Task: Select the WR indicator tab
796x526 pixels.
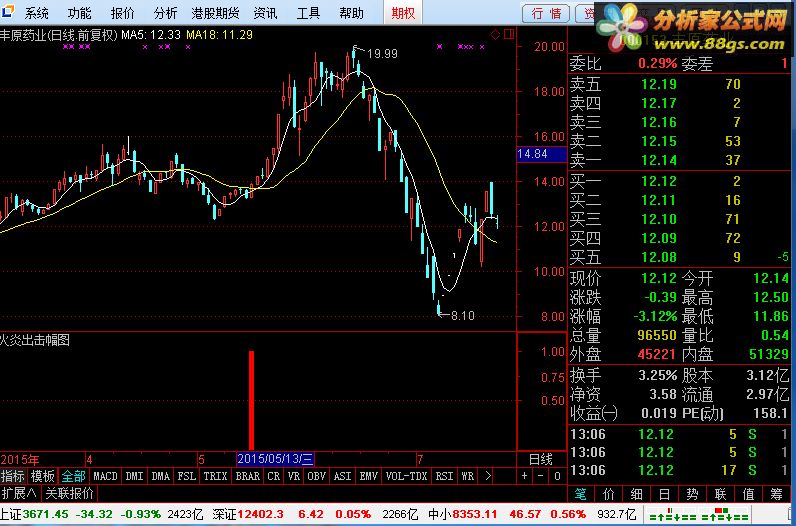Action: coord(467,476)
